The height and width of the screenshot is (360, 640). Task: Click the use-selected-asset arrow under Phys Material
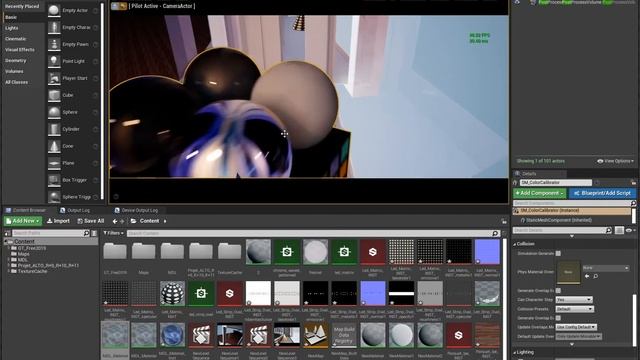587,276
